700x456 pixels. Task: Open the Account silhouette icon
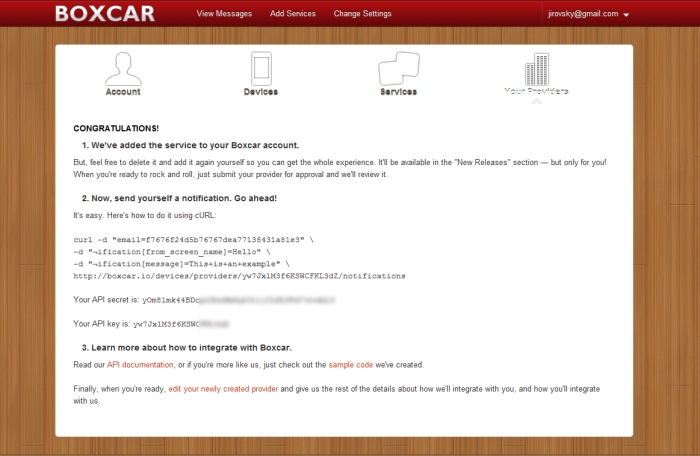pos(123,69)
